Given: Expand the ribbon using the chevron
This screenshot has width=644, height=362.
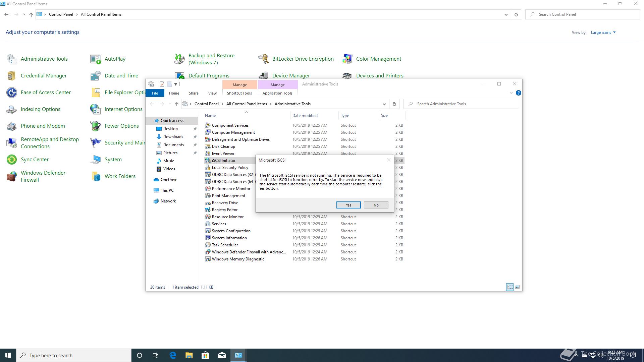Looking at the screenshot, I should [x=511, y=93].
